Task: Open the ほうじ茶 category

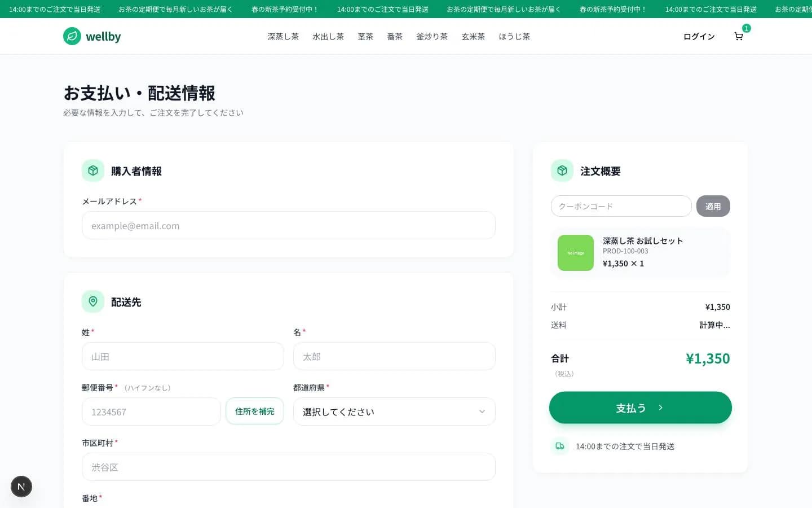Action: point(514,36)
